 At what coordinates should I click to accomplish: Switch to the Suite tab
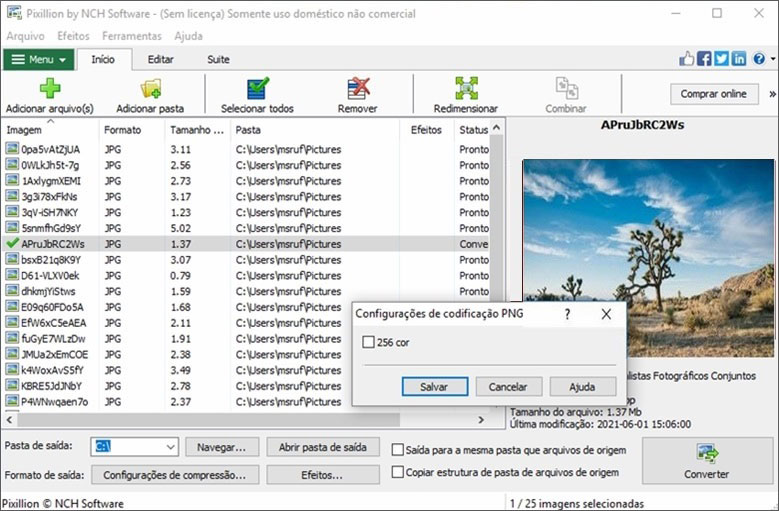[218, 60]
